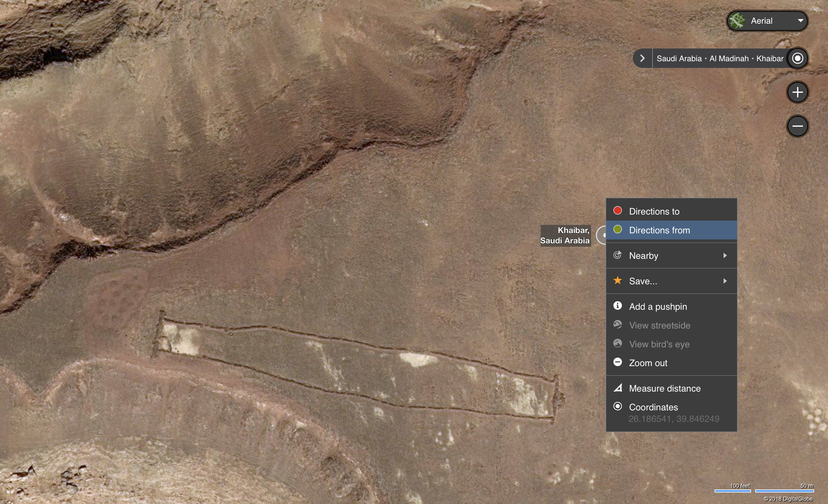Click the locate me target icon
Image resolution: width=828 pixels, height=504 pixels.
[x=797, y=58]
